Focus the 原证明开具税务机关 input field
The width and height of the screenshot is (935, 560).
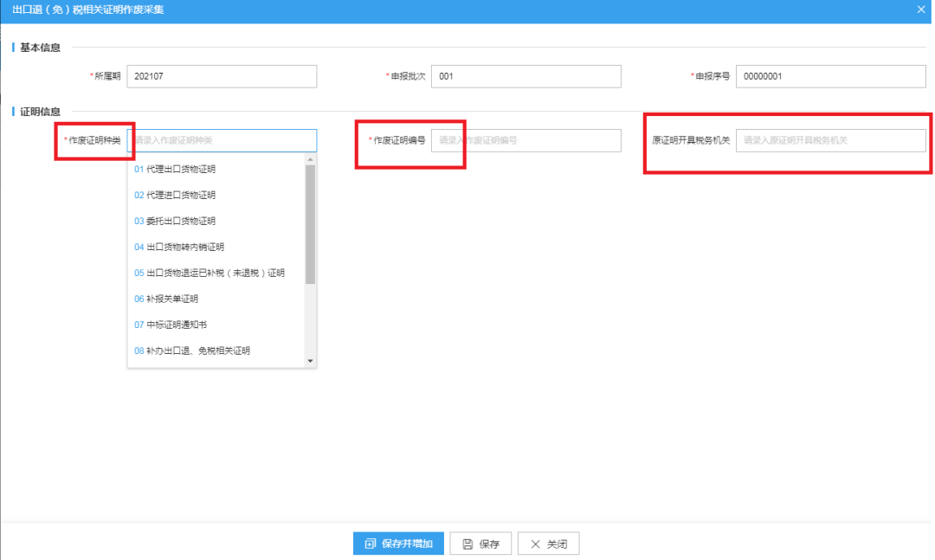coord(830,141)
